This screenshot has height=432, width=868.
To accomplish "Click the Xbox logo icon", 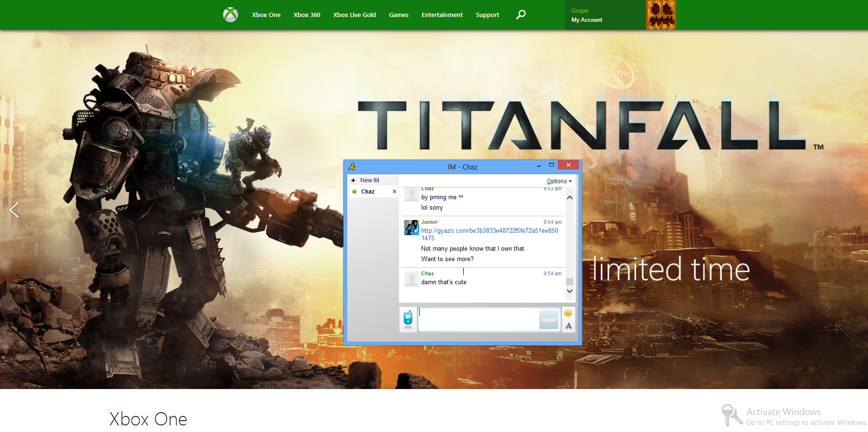I will click(x=230, y=15).
